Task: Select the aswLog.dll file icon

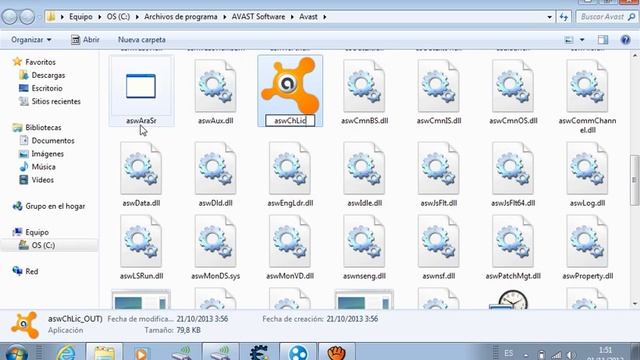Action: [x=587, y=168]
